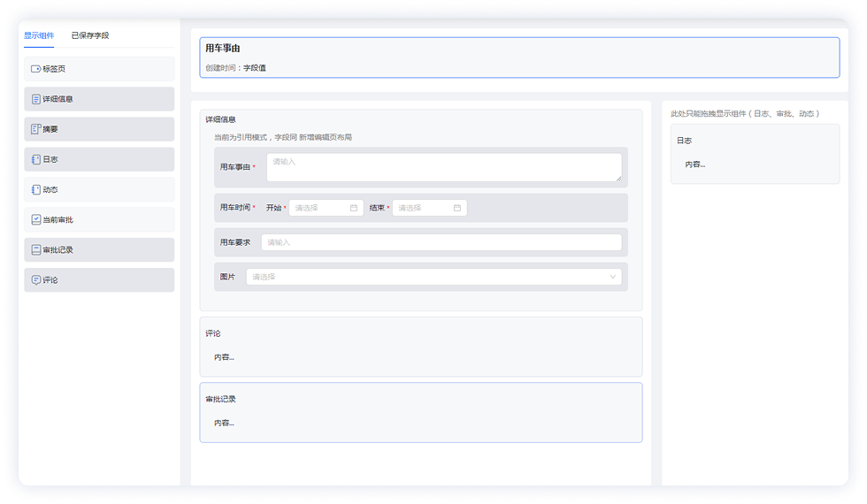Viewport: 867px width, 504px height.
Task: Click the 用车事由 text area
Action: (x=443, y=167)
